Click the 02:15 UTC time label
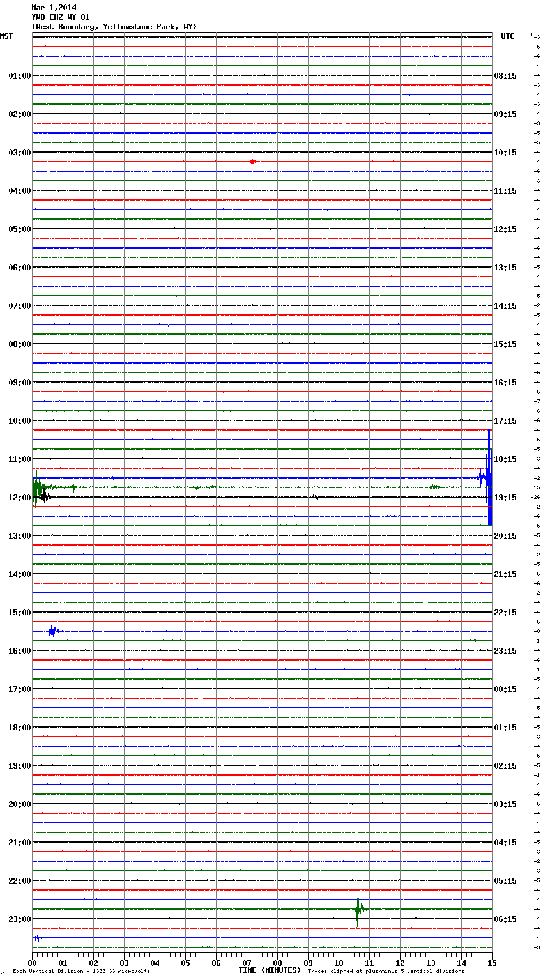Viewport: 543px width, 980px height. [505, 766]
